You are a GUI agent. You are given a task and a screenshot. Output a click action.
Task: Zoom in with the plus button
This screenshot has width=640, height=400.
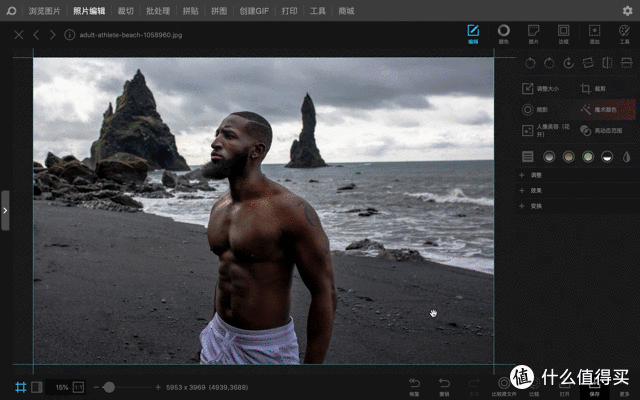[x=158, y=387]
